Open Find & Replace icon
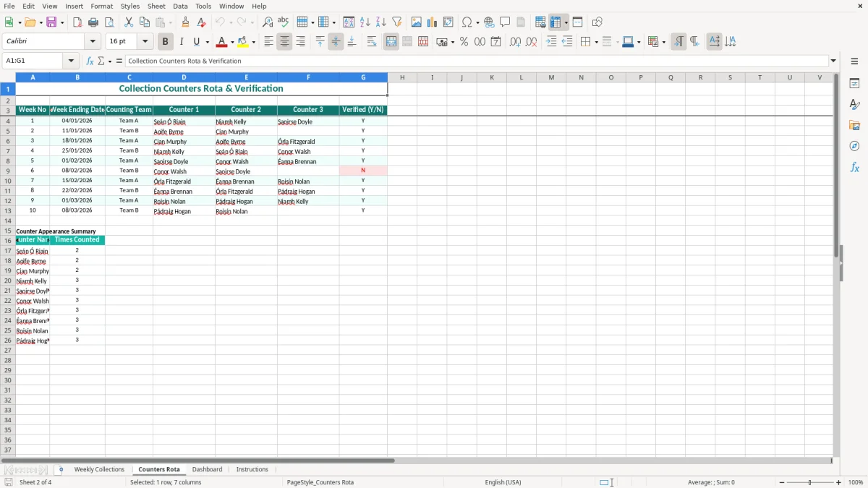 (268, 22)
